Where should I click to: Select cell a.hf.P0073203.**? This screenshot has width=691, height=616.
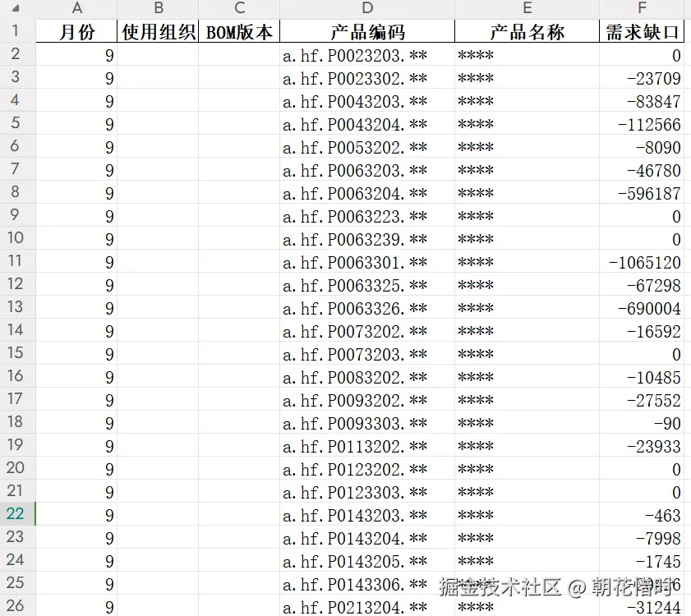pos(367,353)
